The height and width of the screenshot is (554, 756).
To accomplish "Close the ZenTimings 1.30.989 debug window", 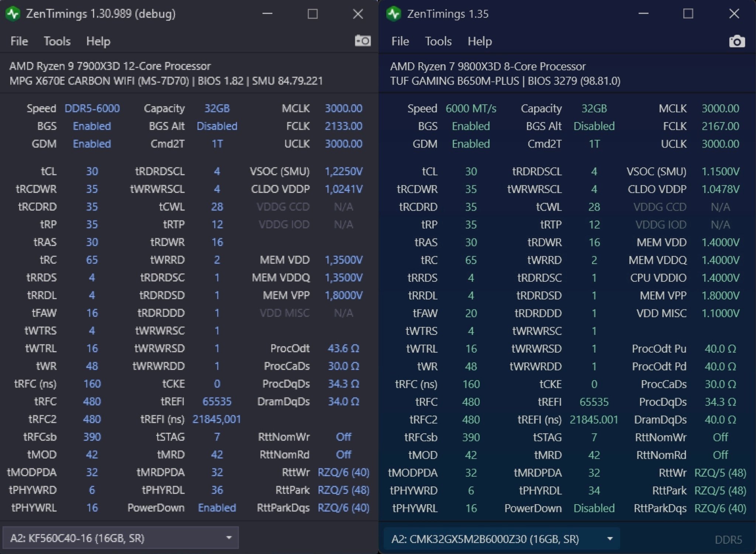I will [358, 14].
